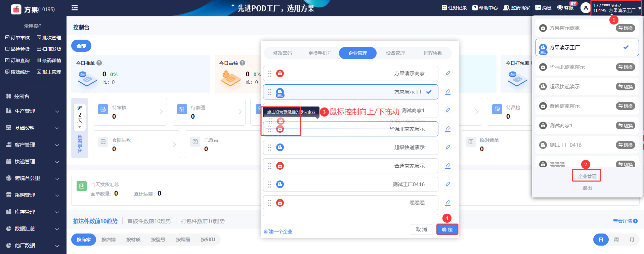
Task: Click 新建一个企业 link
Action: click(278, 231)
